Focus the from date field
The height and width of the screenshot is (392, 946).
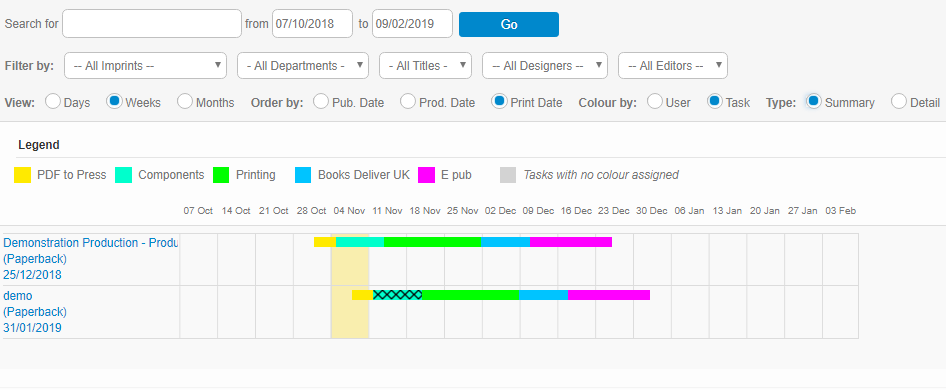coord(312,24)
